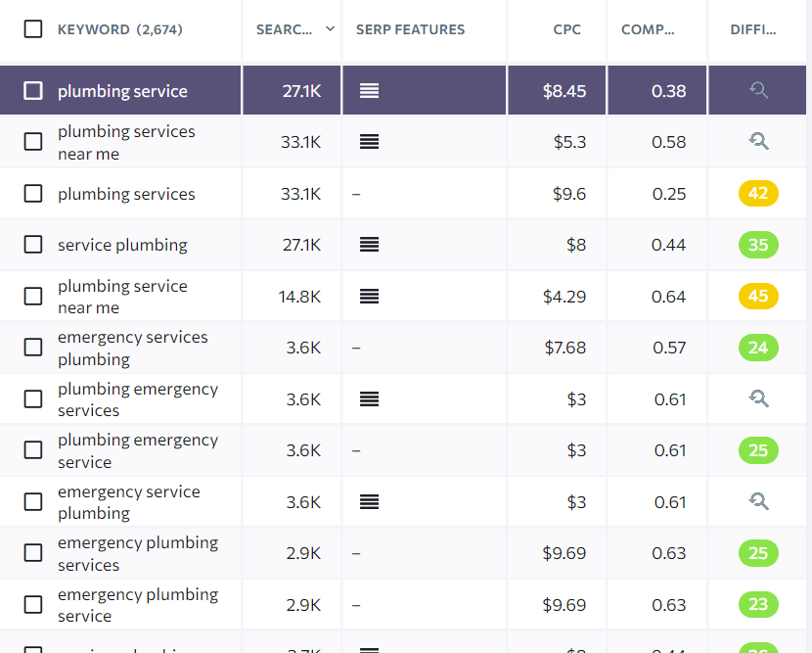
Task: Check difficulty for plumbing emergency services
Action: pos(758,399)
